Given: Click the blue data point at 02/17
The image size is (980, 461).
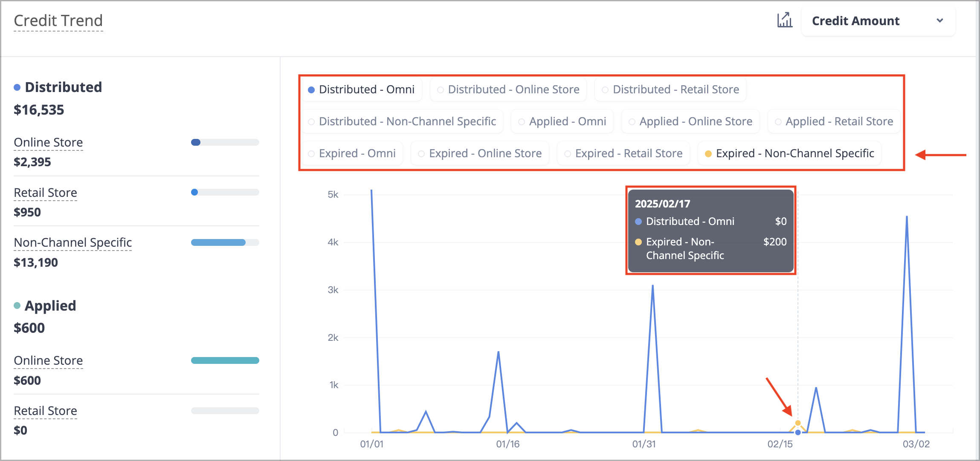Looking at the screenshot, I should click(x=798, y=432).
